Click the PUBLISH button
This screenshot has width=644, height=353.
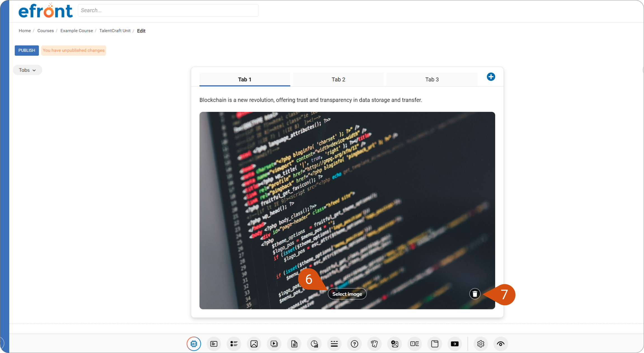tap(27, 50)
